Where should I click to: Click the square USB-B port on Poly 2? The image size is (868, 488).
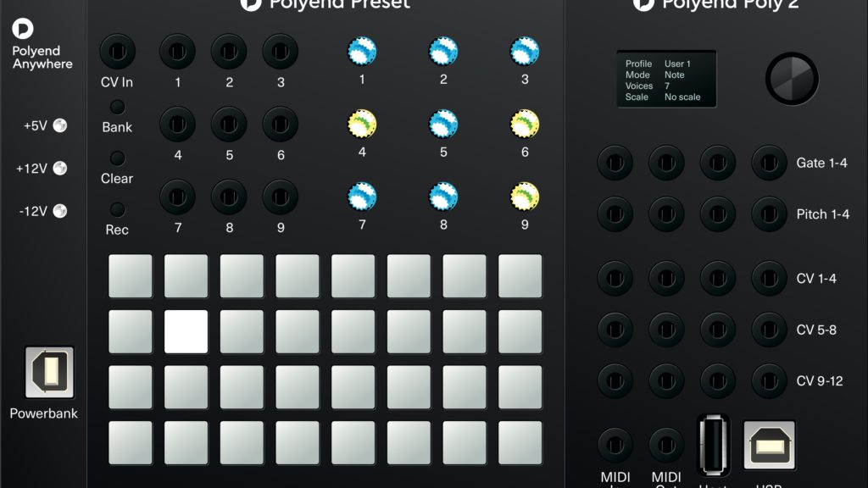click(x=770, y=445)
